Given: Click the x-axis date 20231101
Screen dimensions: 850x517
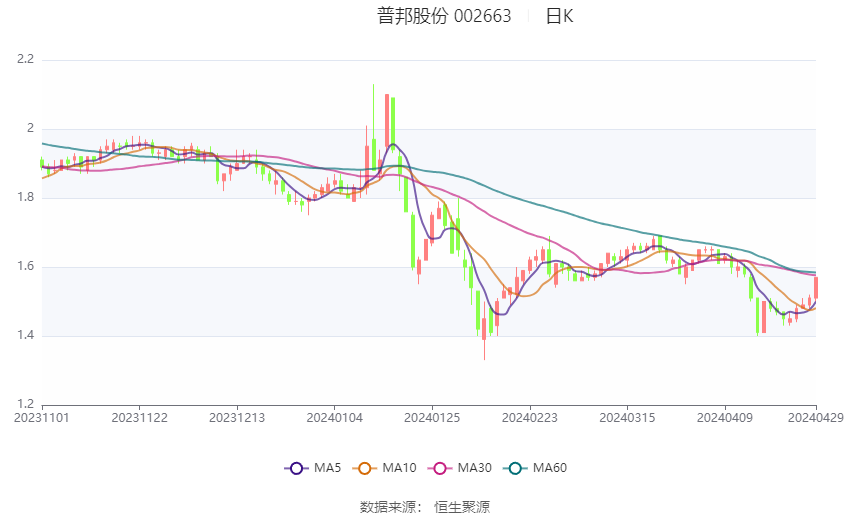Looking at the screenshot, I should [42, 418].
